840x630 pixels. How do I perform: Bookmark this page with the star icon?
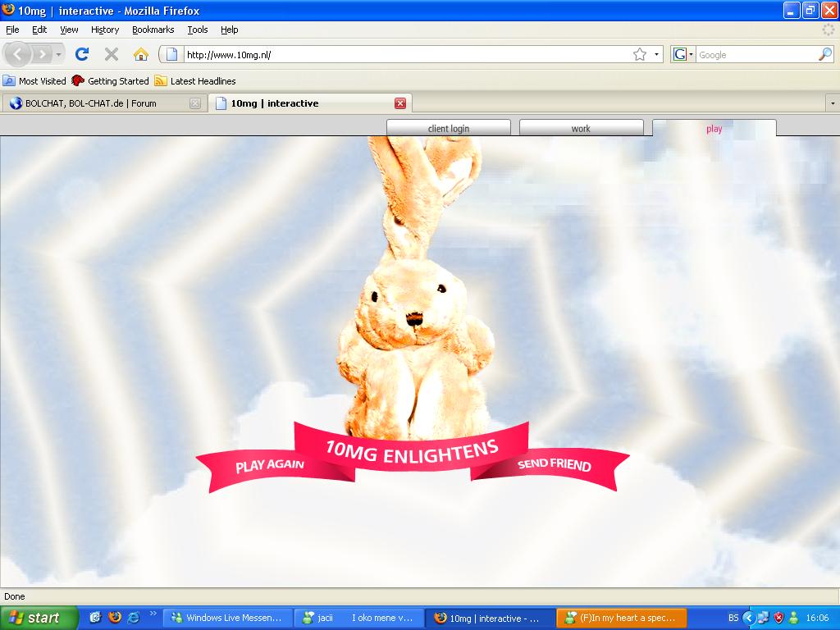[x=640, y=54]
